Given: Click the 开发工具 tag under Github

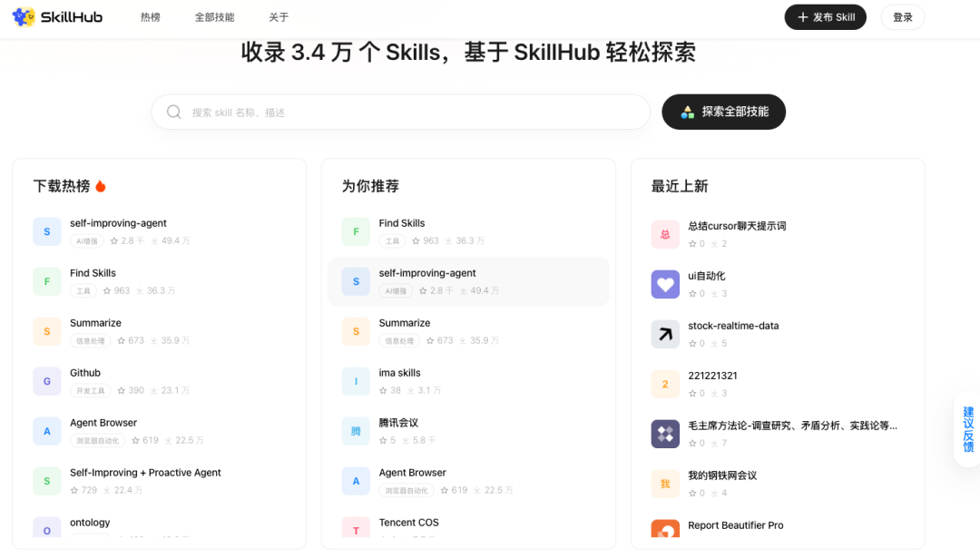Looking at the screenshot, I should [x=91, y=391].
